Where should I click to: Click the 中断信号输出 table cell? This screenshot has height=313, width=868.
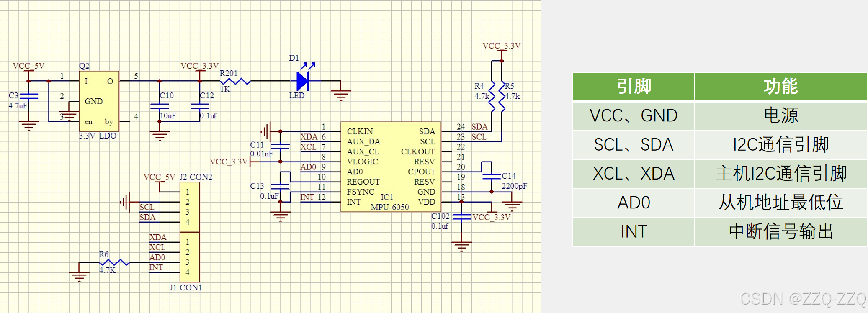(781, 231)
